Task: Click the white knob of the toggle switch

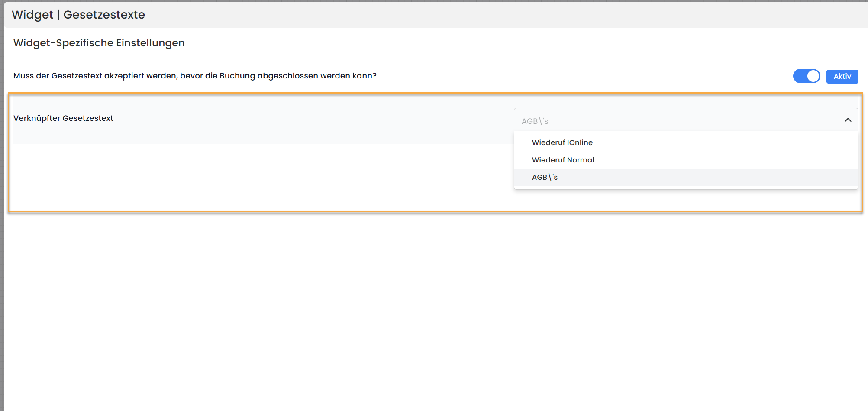Action: coord(813,76)
